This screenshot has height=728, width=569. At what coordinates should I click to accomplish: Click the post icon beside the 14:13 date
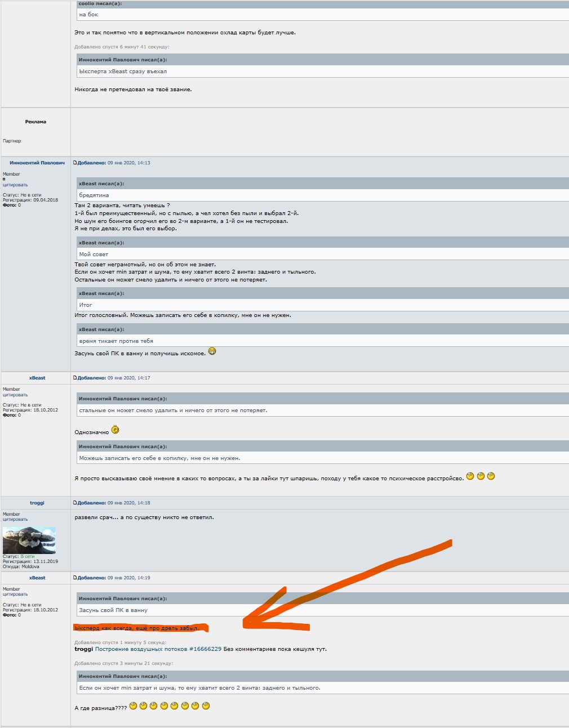point(75,163)
